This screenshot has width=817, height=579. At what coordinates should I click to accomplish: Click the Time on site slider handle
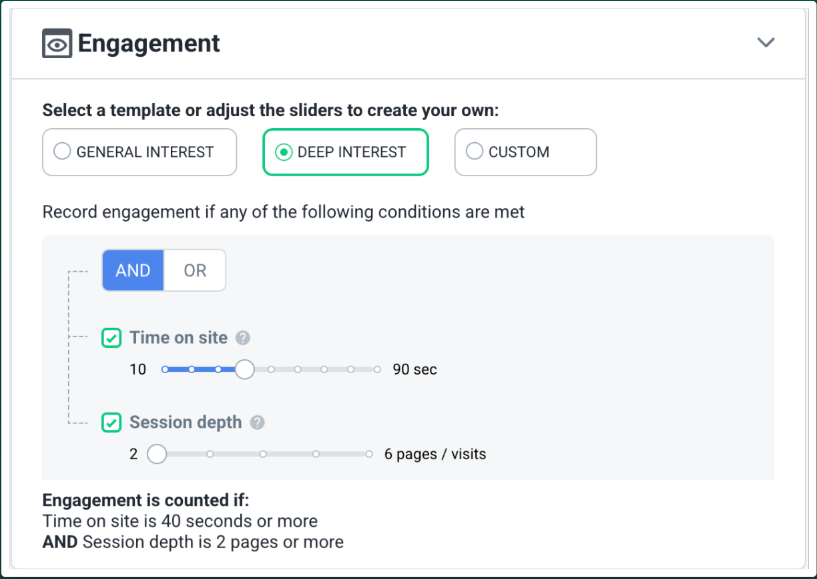244,369
